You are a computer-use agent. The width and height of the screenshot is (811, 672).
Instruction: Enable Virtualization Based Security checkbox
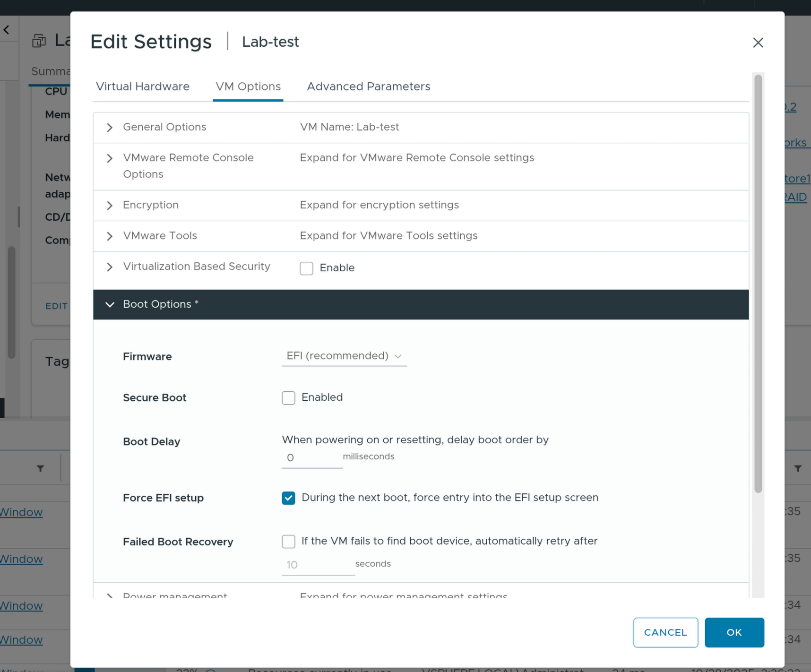point(306,268)
